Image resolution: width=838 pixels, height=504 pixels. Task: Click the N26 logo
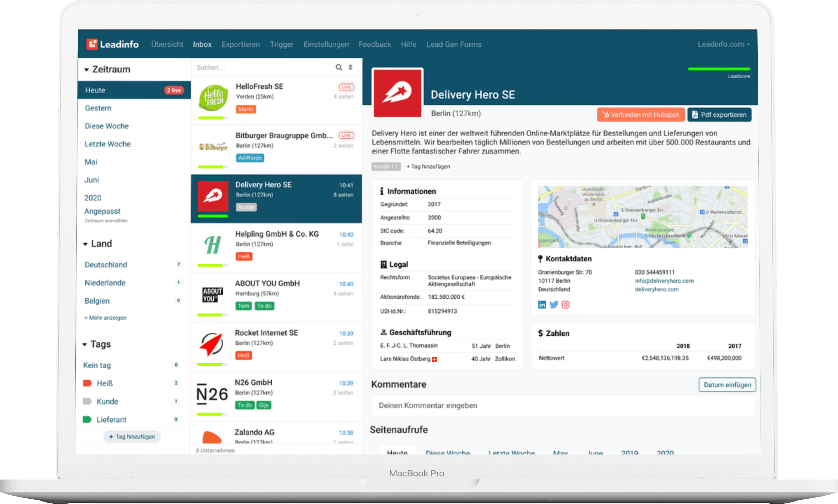pyautogui.click(x=212, y=394)
